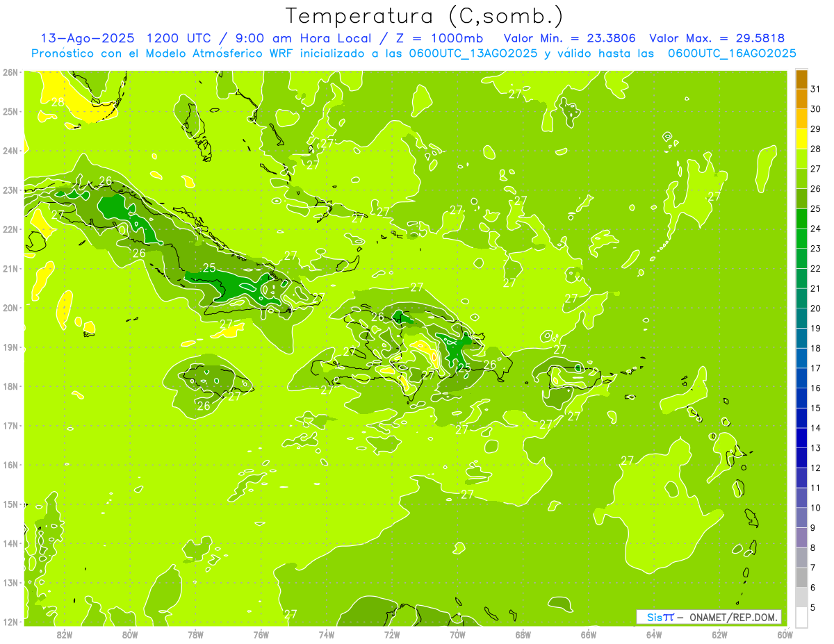Click the color scale label "31"
Viewport: 834px width, 644px height.
coord(816,88)
